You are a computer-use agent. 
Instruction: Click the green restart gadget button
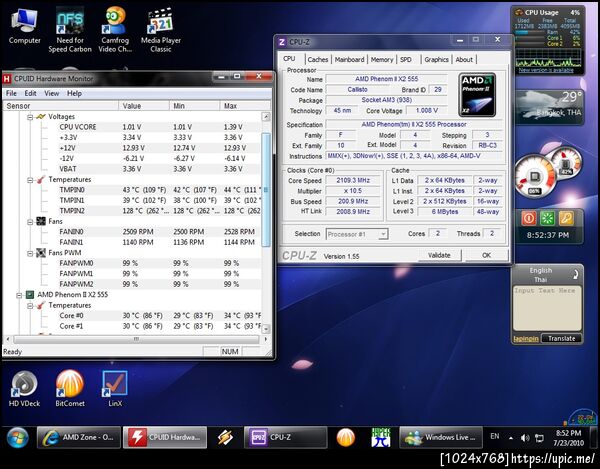coord(547,218)
